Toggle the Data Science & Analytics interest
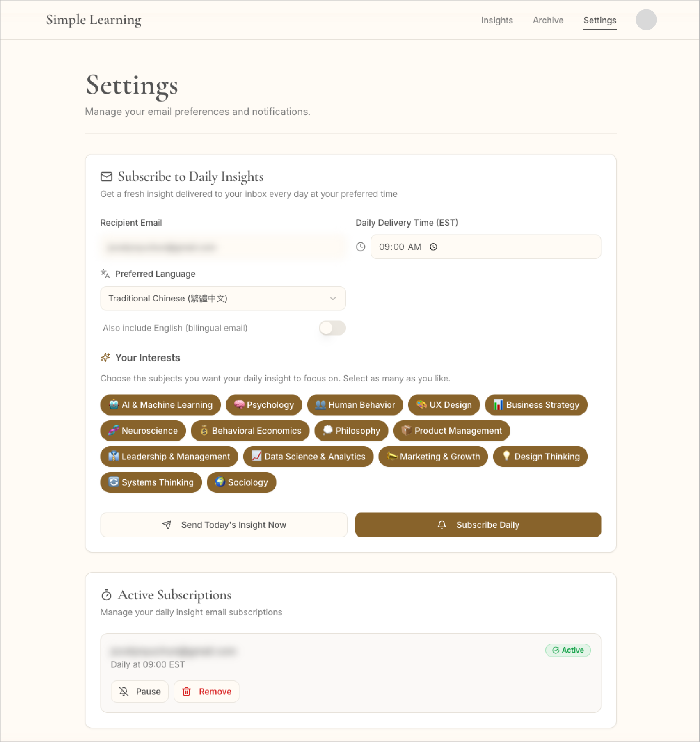 point(308,457)
